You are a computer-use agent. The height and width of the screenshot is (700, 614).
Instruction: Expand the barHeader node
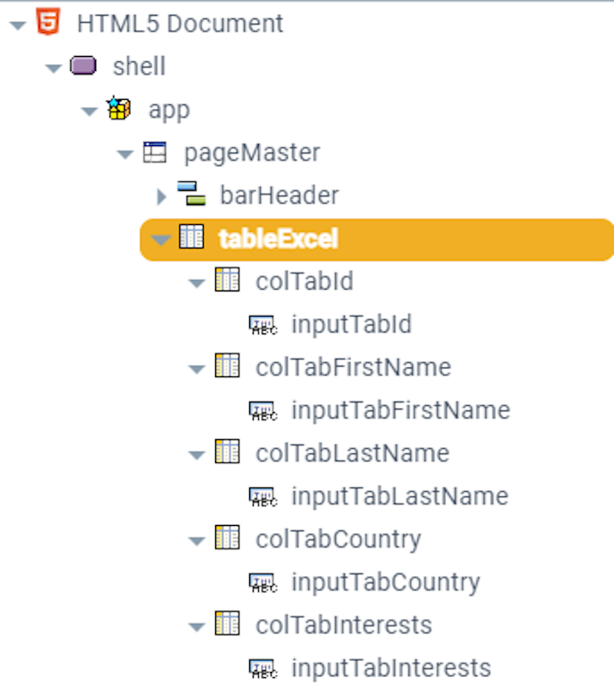[x=161, y=195]
